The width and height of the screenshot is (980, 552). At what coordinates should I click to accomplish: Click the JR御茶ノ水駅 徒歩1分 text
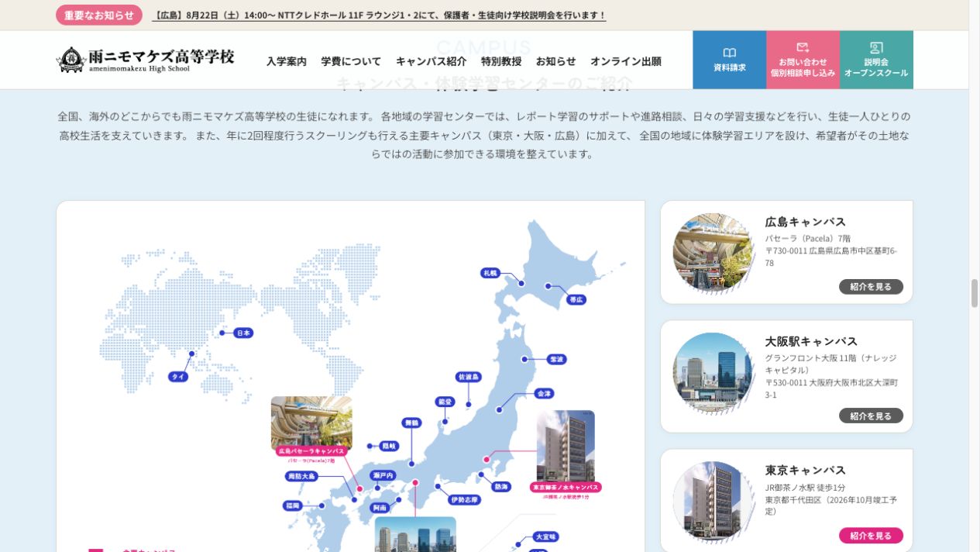click(806, 488)
